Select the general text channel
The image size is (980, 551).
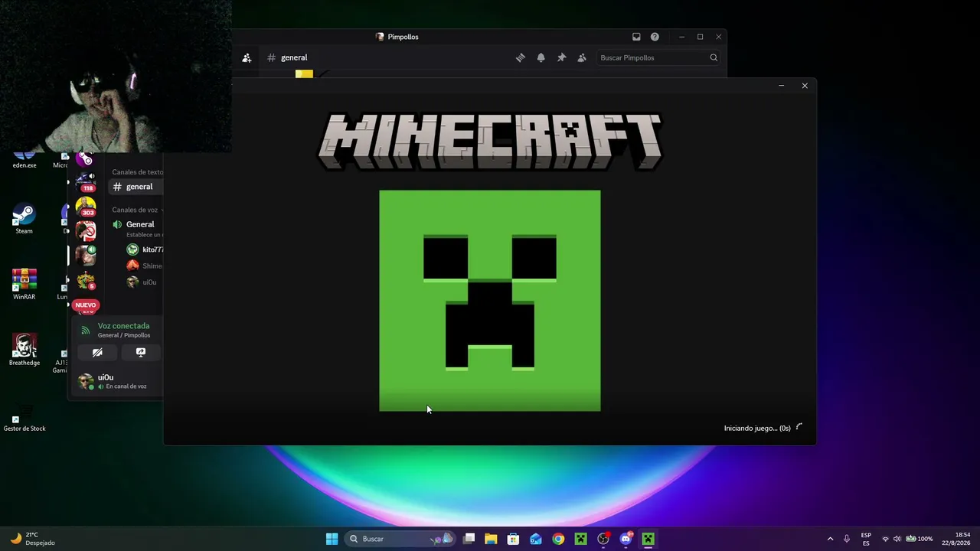(135, 187)
